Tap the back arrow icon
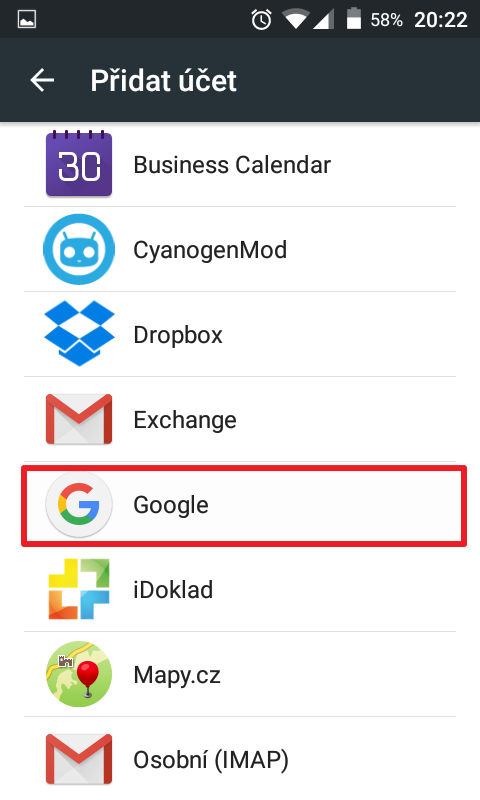Screen dimensions: 480x800 [42, 81]
